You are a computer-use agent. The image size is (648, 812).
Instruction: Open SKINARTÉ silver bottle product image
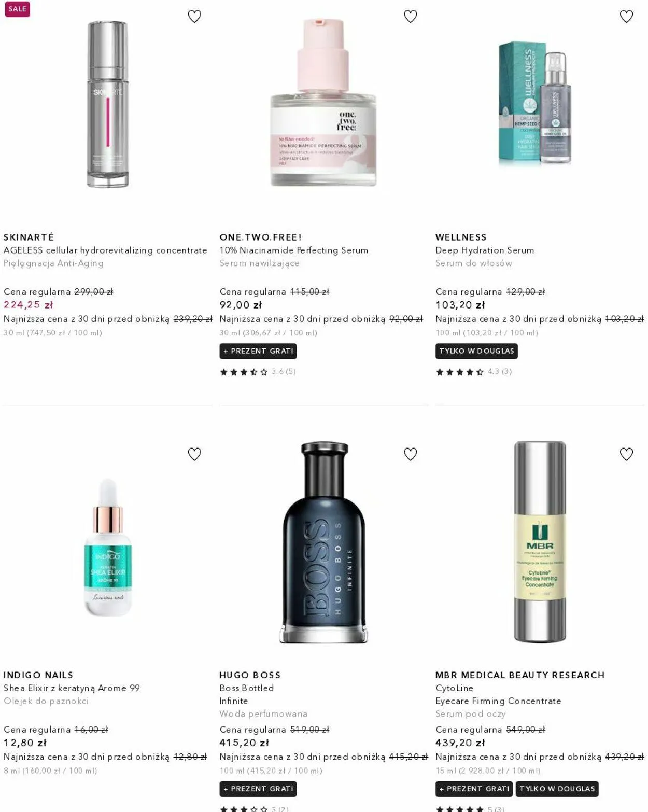pos(108,104)
